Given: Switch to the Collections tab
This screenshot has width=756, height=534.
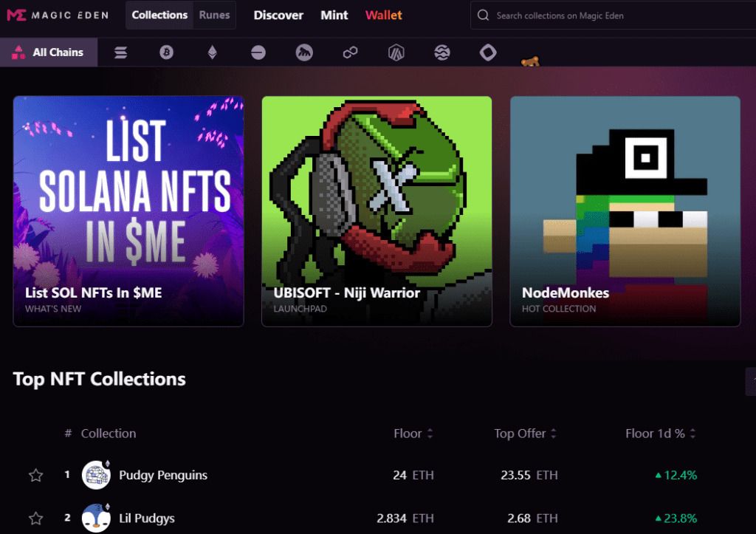Looking at the screenshot, I should (159, 15).
